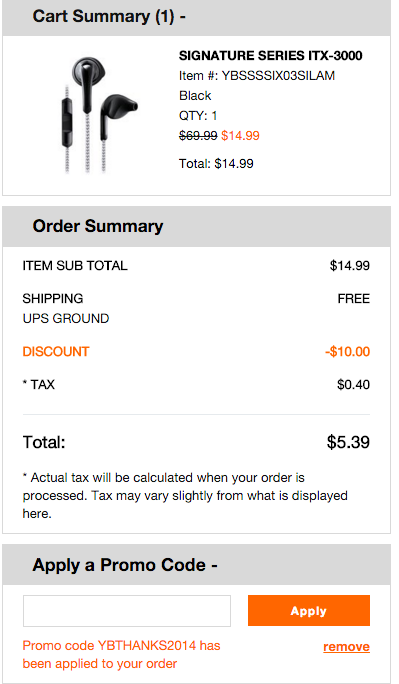Remove the applied promo code YBTHANKS2014
The height and width of the screenshot is (684, 399).
pos(346,646)
